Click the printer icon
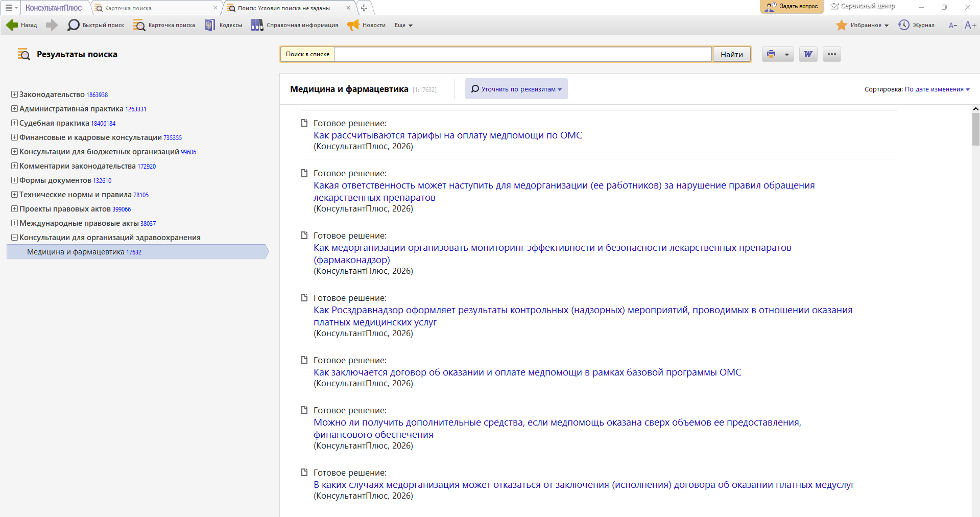The width and height of the screenshot is (980, 517). pyautogui.click(x=771, y=54)
